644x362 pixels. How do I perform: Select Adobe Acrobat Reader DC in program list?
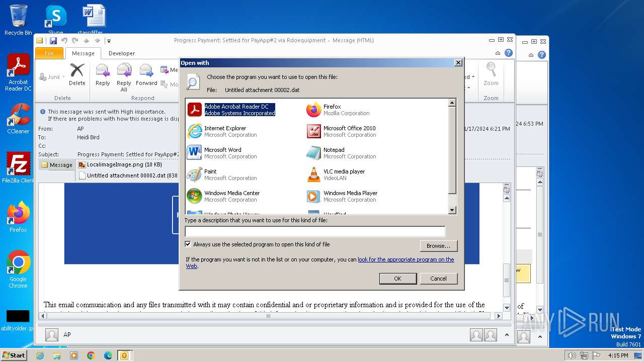(x=231, y=110)
